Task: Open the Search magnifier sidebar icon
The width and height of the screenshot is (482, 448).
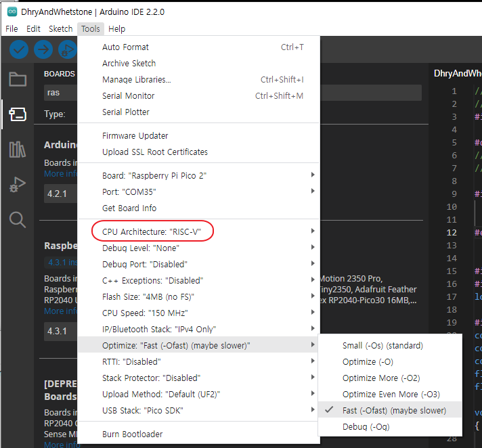Action: [18, 220]
